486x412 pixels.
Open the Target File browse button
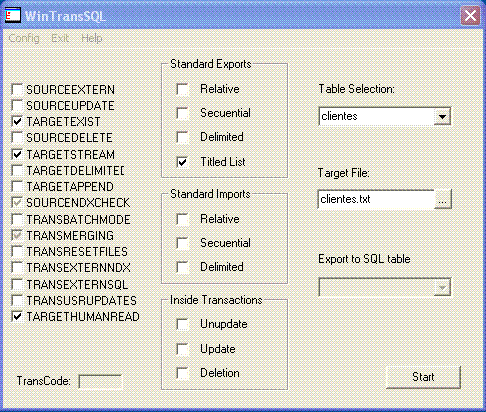443,199
